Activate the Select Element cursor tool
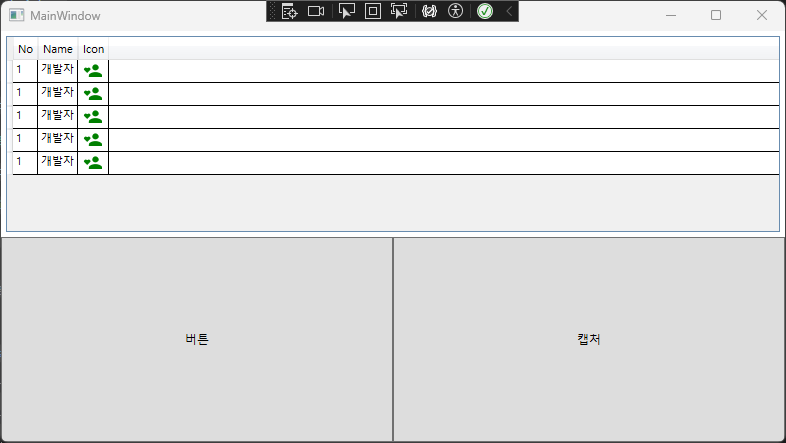 tap(346, 11)
